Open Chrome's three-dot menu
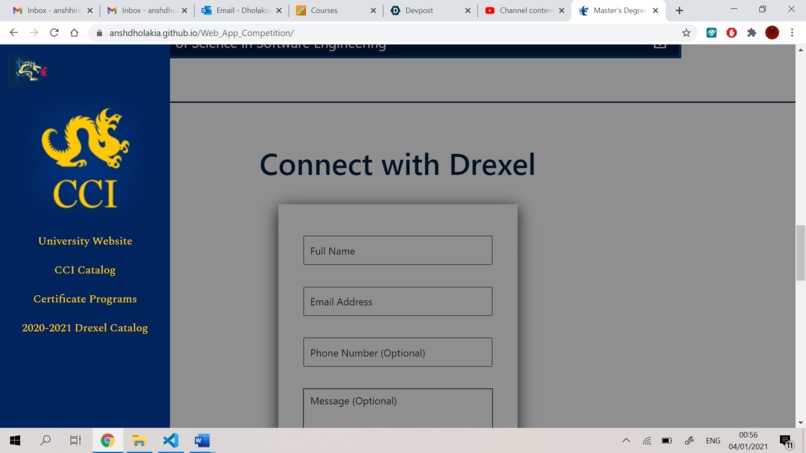This screenshot has height=453, width=806. (x=792, y=32)
